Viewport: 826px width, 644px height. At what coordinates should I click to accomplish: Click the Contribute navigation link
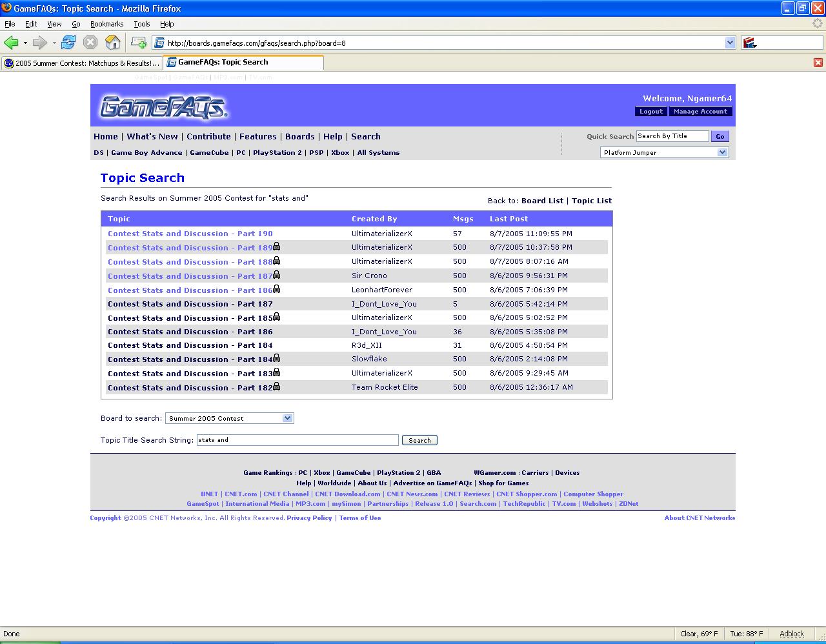(208, 137)
